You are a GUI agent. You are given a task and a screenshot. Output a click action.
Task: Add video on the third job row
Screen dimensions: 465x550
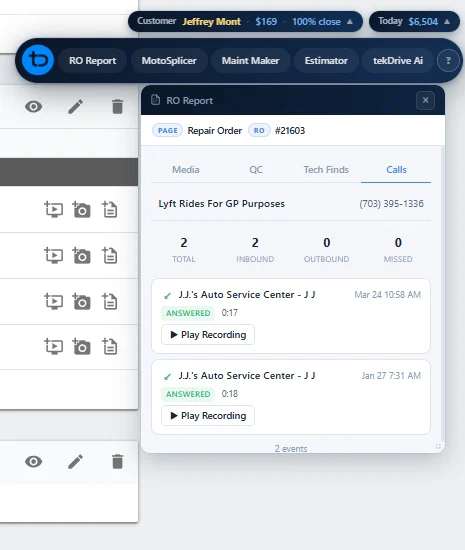tap(54, 301)
